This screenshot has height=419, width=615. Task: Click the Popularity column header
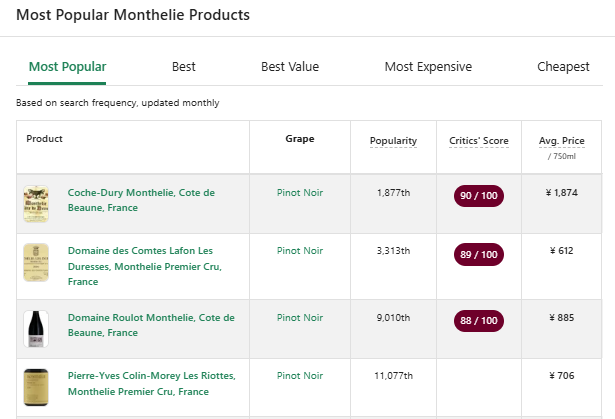[393, 141]
